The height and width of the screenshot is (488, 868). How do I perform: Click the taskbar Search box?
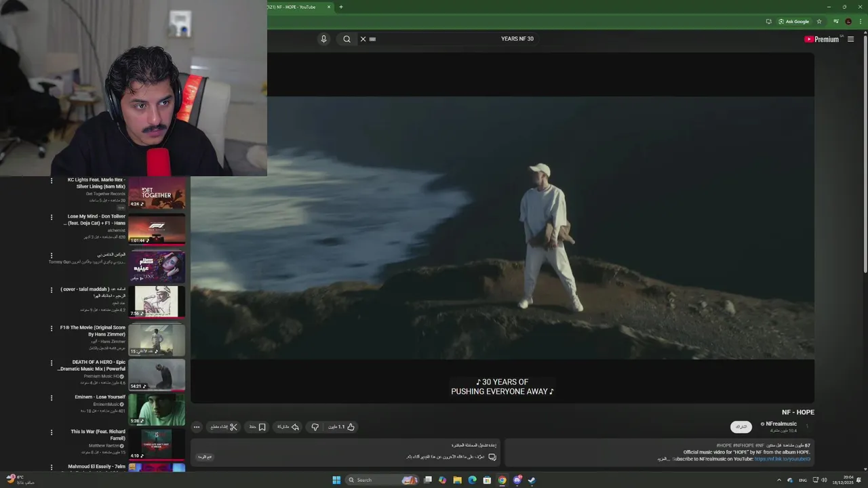pos(382,480)
